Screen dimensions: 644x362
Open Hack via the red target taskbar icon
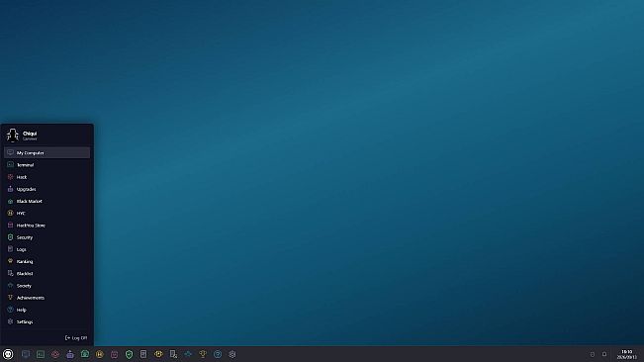tap(55, 354)
